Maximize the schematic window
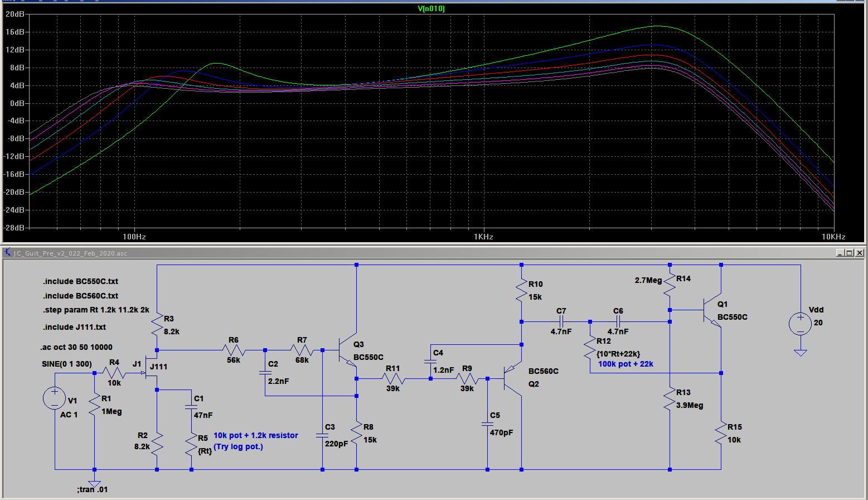The width and height of the screenshot is (868, 500). [x=850, y=253]
